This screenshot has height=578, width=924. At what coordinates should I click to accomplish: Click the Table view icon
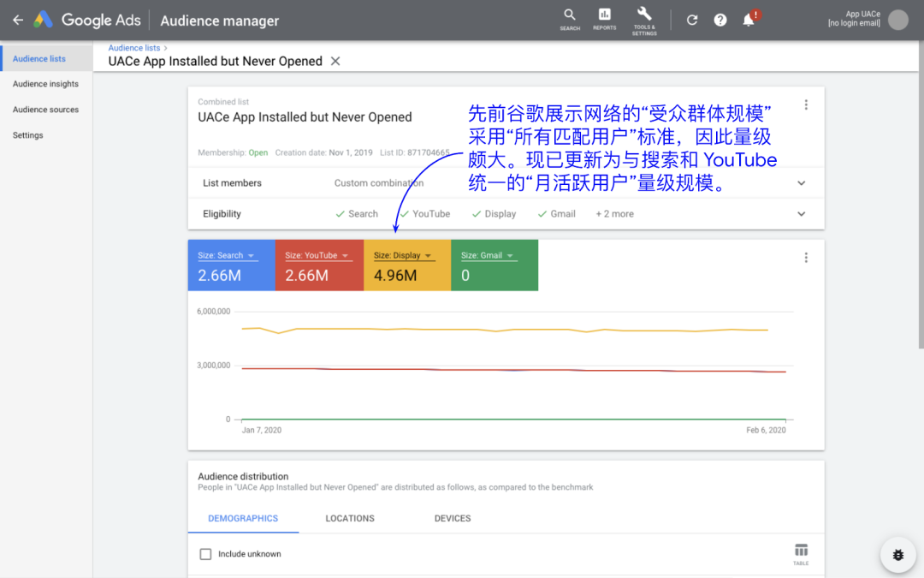[801, 553]
